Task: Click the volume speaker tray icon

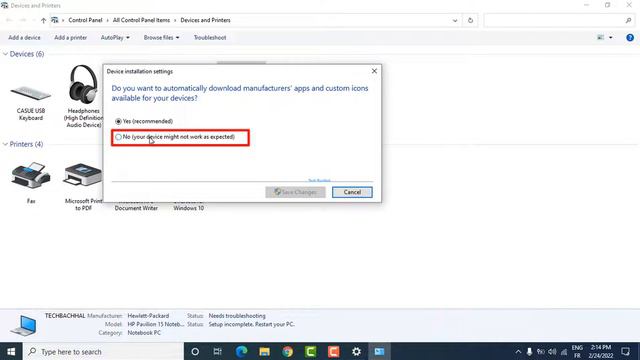Action: tap(552, 351)
